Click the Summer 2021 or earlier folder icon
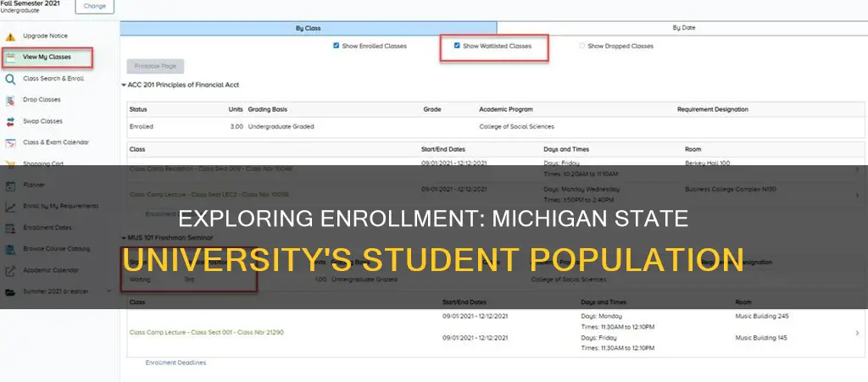Viewport: 868px width, 382px height. pyautogui.click(x=10, y=292)
